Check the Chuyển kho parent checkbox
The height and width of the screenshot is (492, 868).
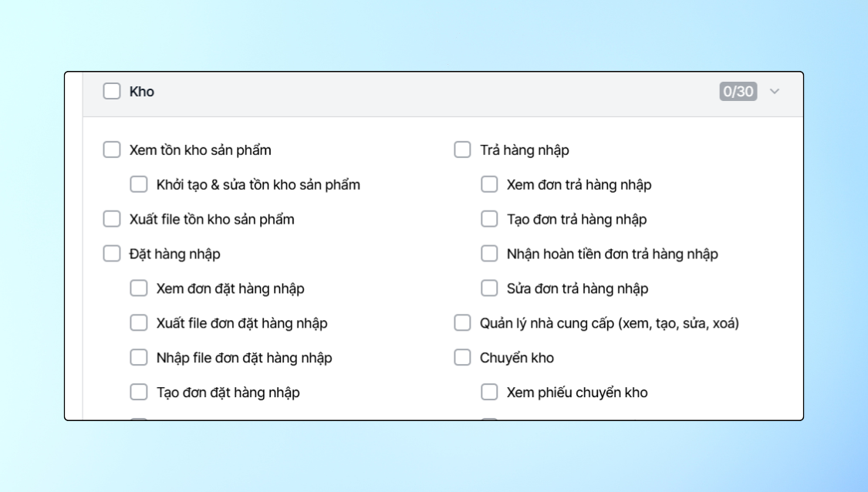pos(462,358)
